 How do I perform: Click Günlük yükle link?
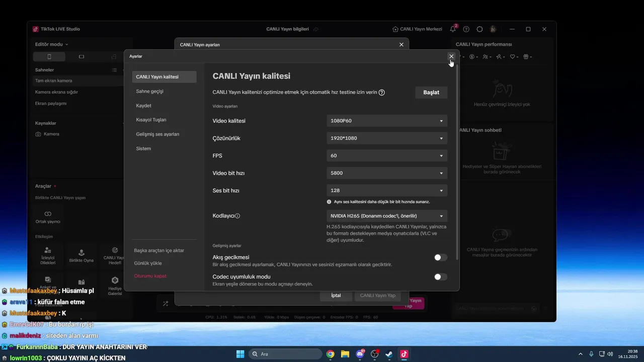(x=148, y=263)
